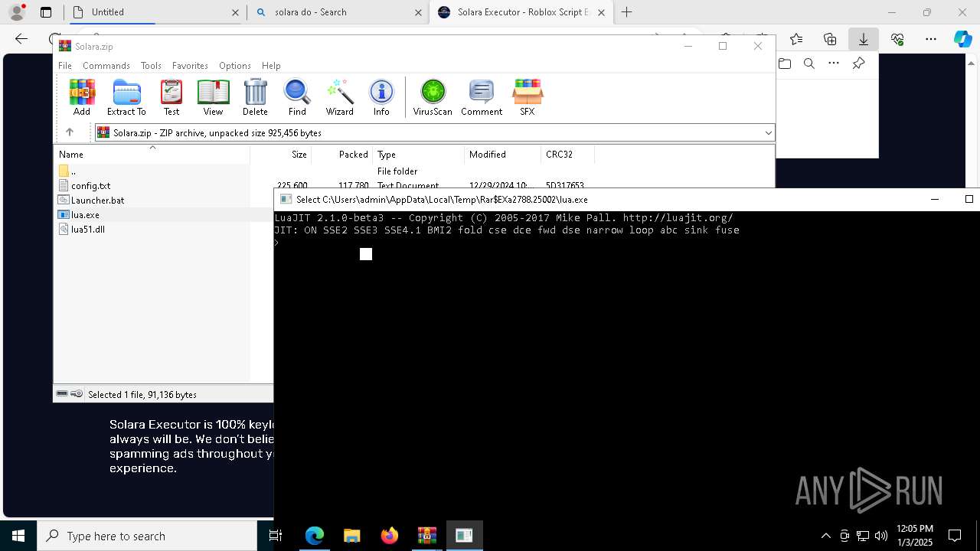Click the Delete trash icon
The height and width of the screenshot is (551, 980).
click(255, 97)
